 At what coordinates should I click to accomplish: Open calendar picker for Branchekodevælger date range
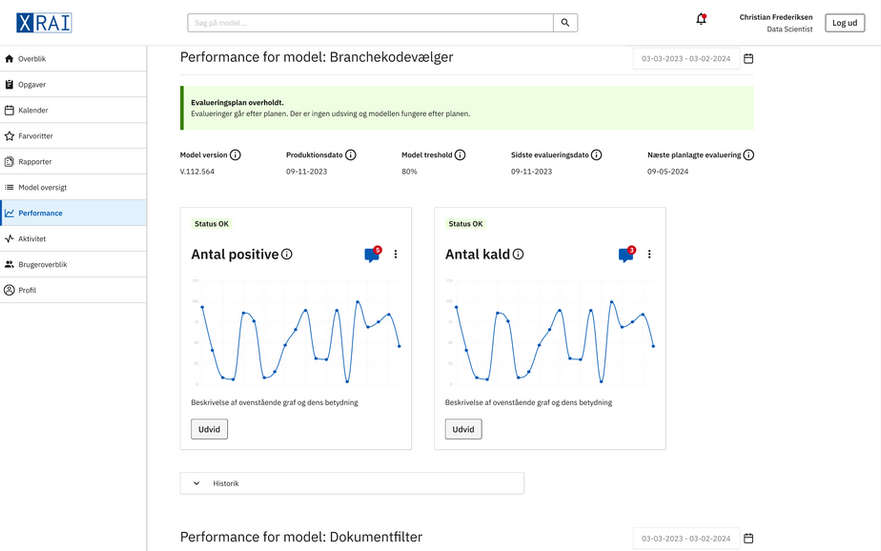click(748, 59)
